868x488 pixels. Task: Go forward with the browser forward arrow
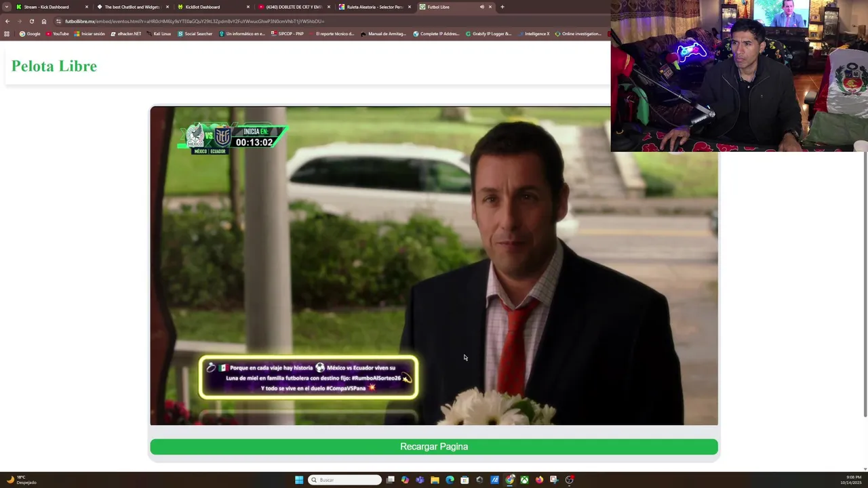[x=19, y=21]
